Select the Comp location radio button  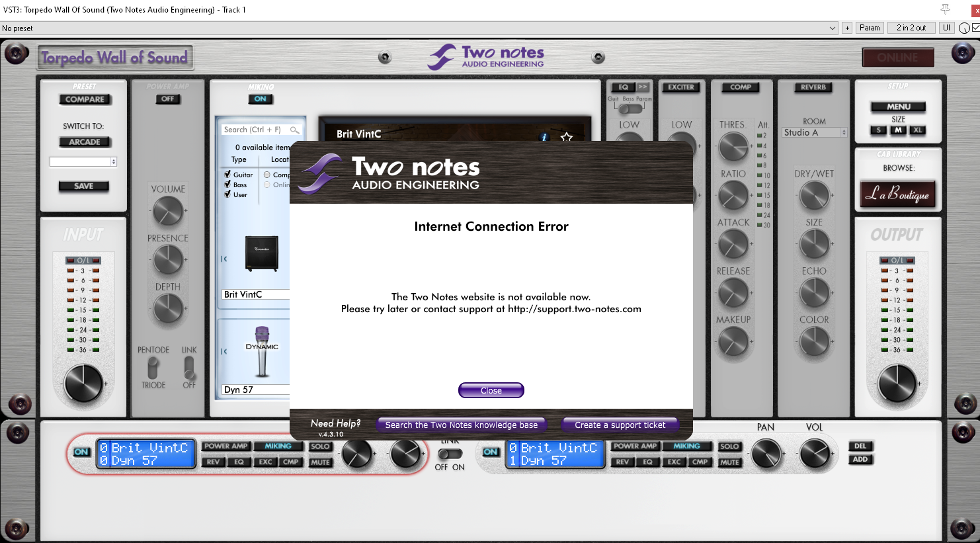click(x=267, y=175)
